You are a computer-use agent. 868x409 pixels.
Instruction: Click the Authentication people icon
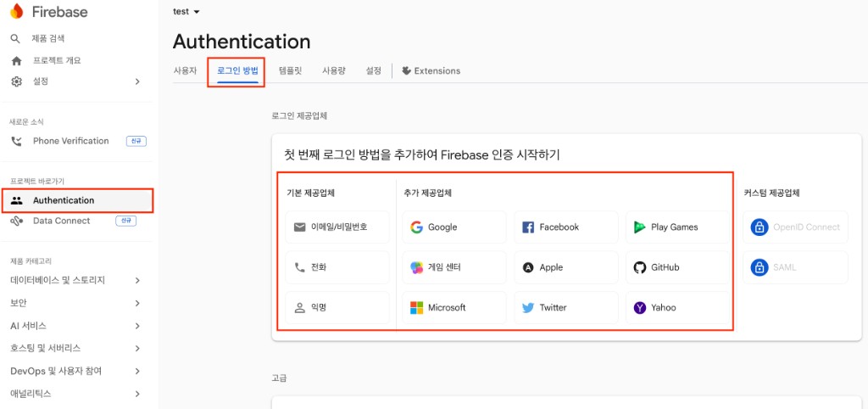[x=17, y=200]
